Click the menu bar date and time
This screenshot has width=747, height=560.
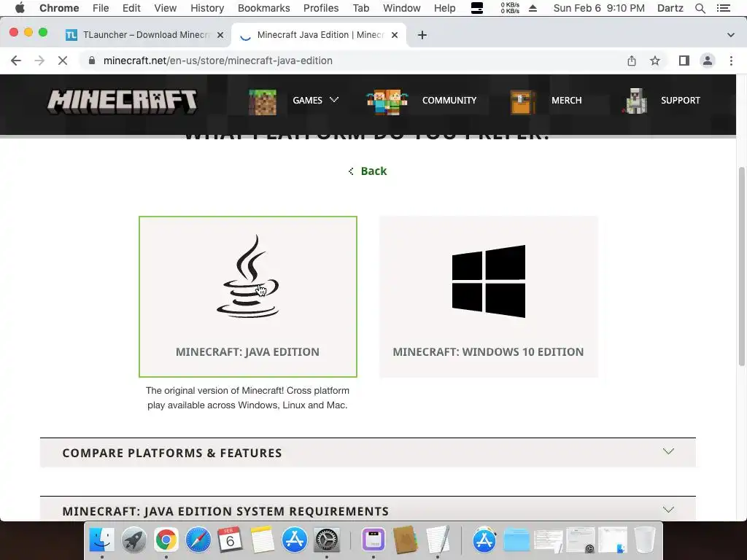pos(599,8)
